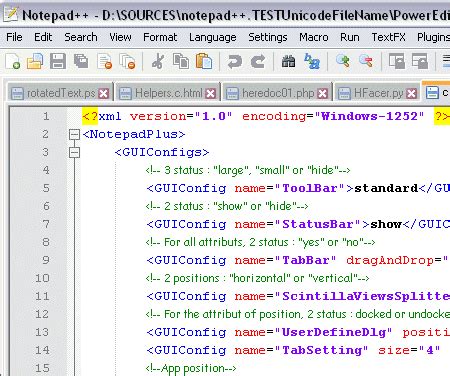Close the rotatedText.ps tab
This screenshot has height=376, width=450.
(x=104, y=94)
